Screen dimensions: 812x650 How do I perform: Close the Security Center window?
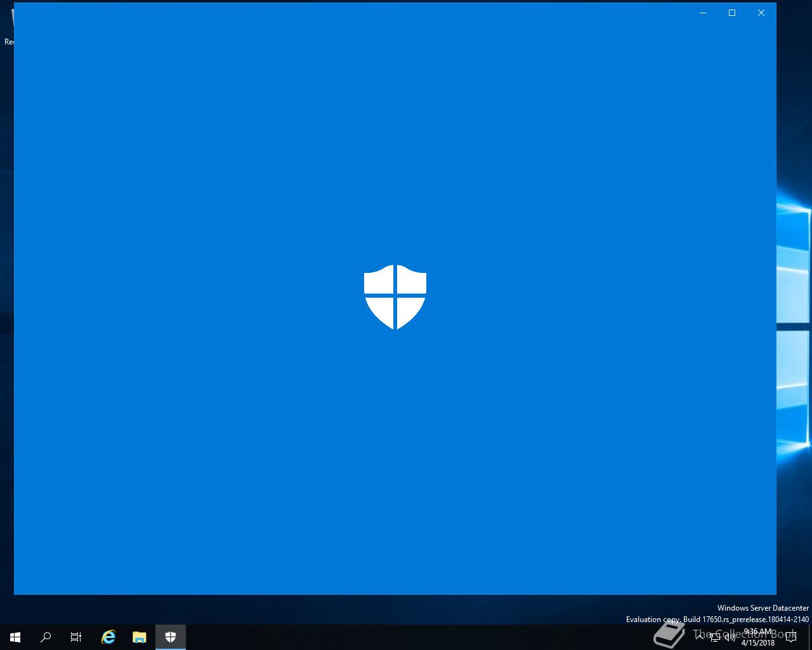pyautogui.click(x=761, y=13)
